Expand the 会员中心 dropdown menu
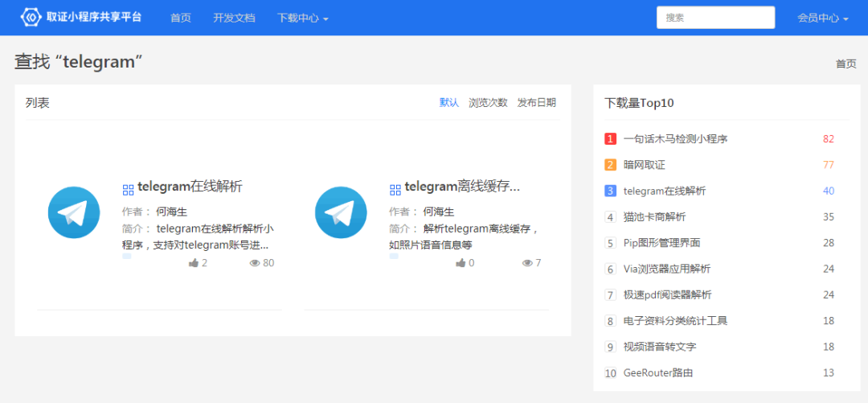The height and width of the screenshot is (403, 868). [x=823, y=18]
